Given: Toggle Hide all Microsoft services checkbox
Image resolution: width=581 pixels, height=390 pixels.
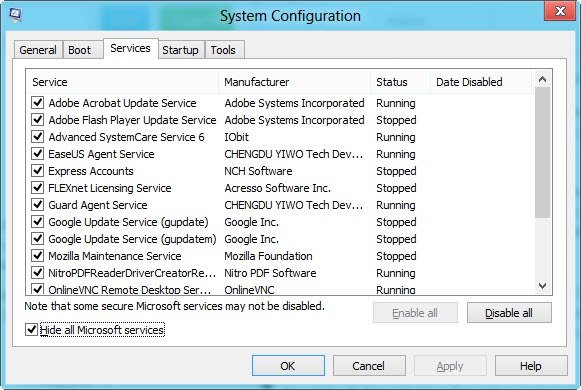Looking at the screenshot, I should pyautogui.click(x=31, y=330).
